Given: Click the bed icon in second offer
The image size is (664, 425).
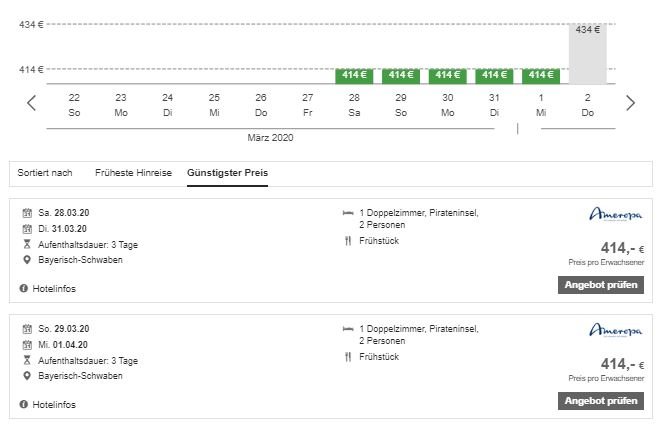Looking at the screenshot, I should coord(347,328).
